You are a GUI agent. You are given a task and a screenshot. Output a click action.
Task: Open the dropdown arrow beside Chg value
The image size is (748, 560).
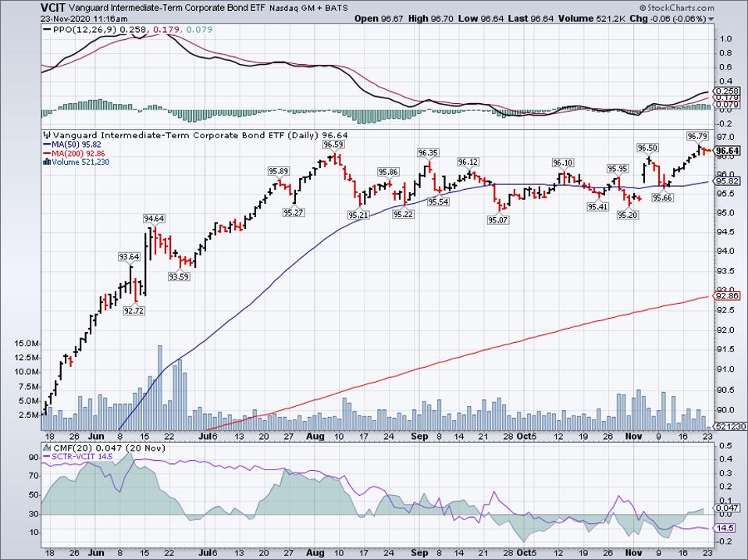point(711,20)
